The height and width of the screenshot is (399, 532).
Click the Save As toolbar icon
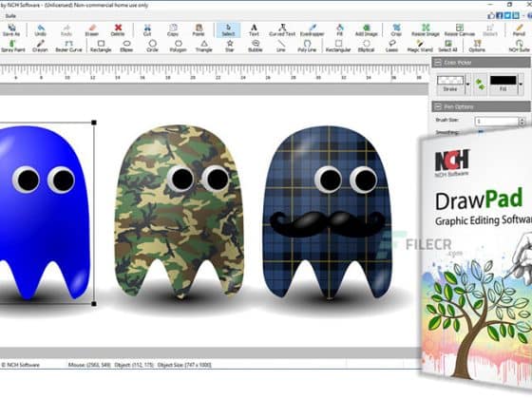click(x=11, y=29)
